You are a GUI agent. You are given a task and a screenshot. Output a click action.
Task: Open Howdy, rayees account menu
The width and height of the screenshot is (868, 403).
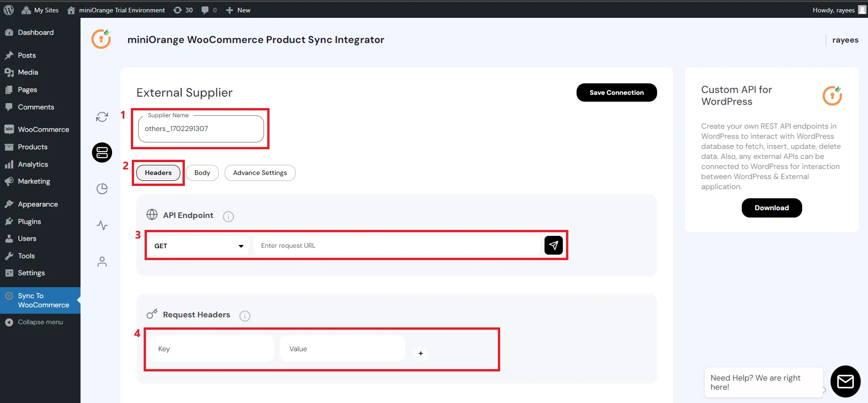839,10
